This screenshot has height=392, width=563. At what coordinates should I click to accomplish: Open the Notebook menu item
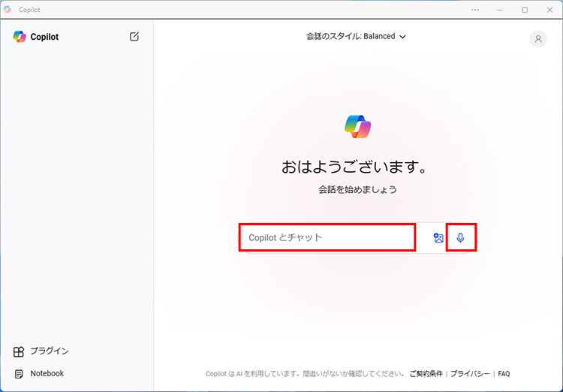pyautogui.click(x=39, y=374)
